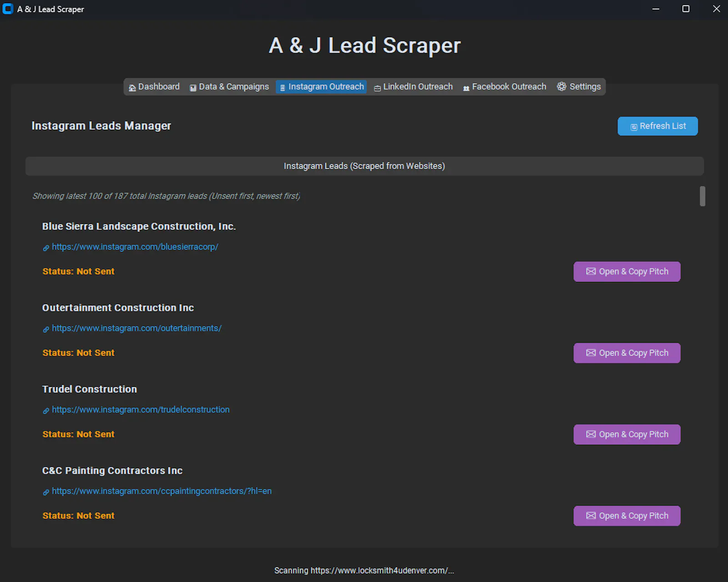Image resolution: width=728 pixels, height=582 pixels.
Task: Click link icon beside trudelconstruction URL
Action: (46, 411)
